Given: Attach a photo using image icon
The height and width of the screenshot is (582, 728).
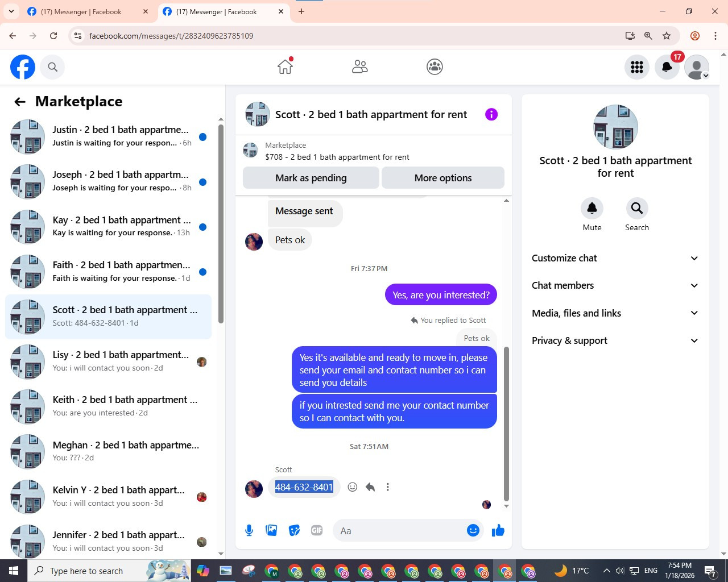Looking at the screenshot, I should [271, 530].
